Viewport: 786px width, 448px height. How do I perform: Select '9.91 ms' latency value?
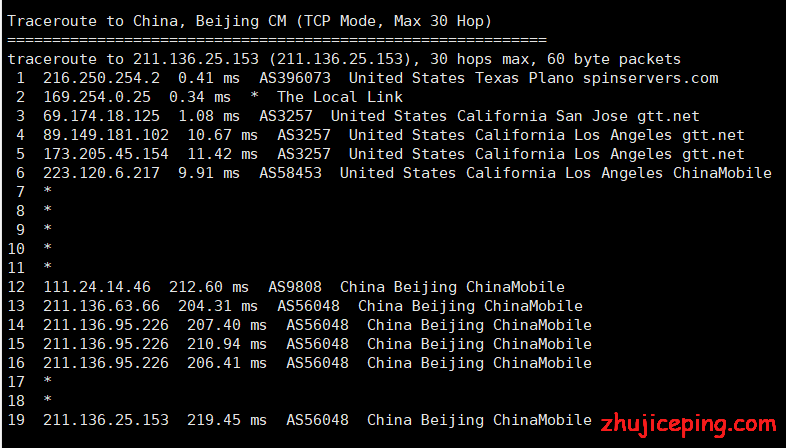click(x=209, y=173)
